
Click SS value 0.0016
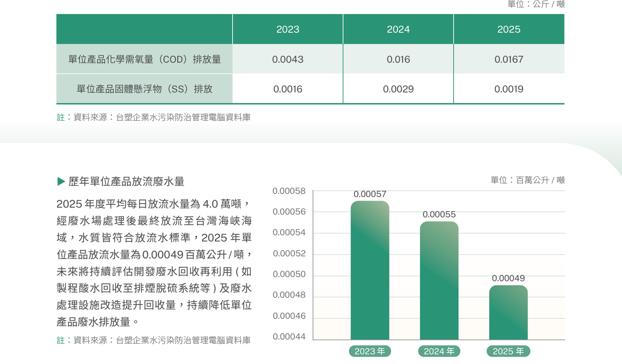288,89
